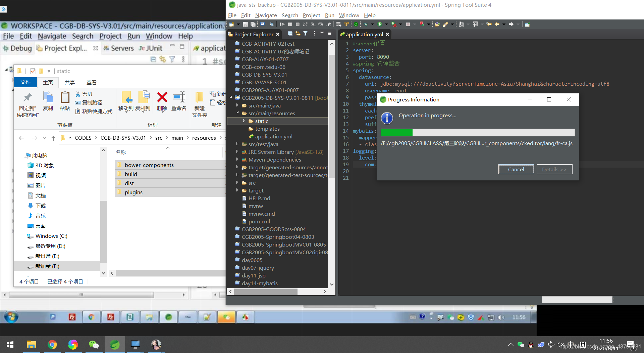Image resolution: width=644 pixels, height=353 pixels.
Task: Click Cut (剪切) scissors in explorer ribbon
Action: (78, 94)
